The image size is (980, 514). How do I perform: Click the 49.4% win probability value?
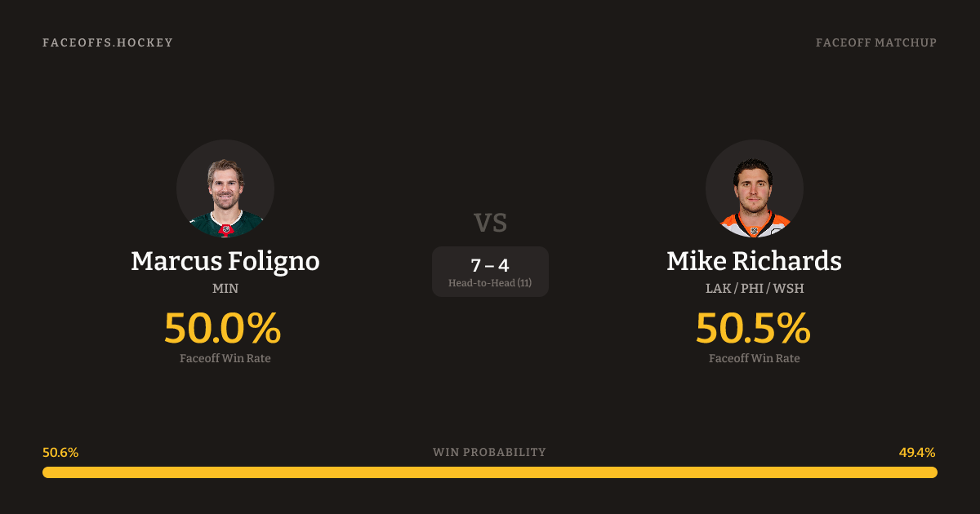pyautogui.click(x=917, y=453)
